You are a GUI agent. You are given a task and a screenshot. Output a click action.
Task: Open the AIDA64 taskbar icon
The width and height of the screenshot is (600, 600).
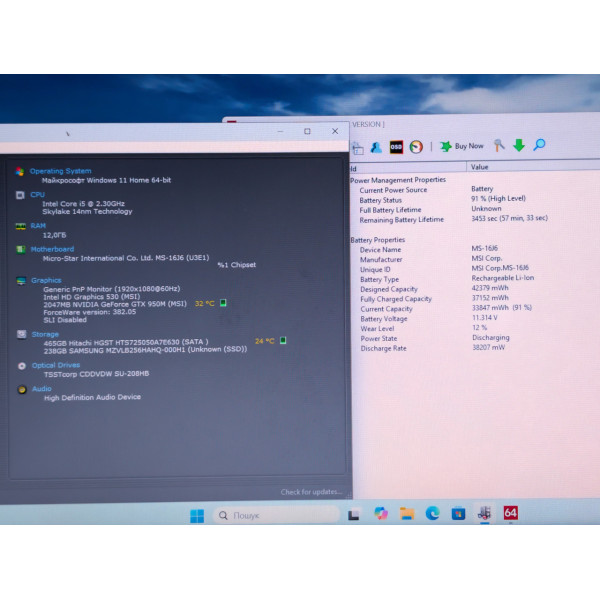(x=510, y=513)
